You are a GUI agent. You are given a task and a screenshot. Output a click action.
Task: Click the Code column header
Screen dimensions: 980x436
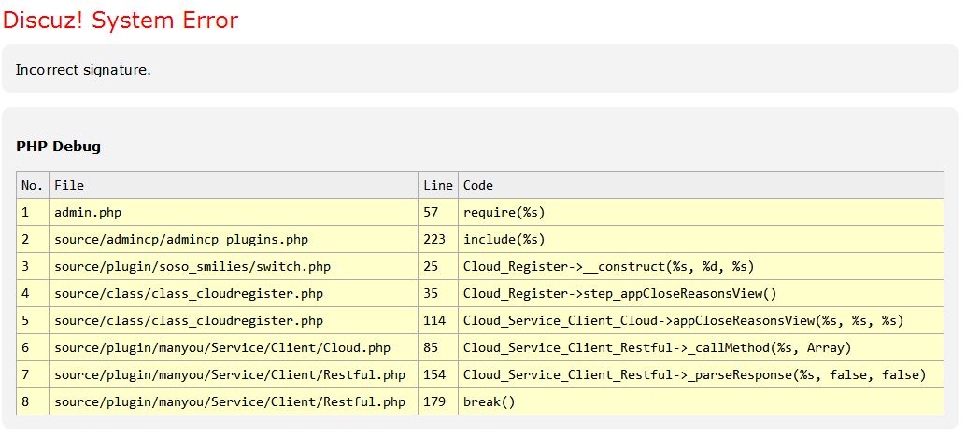pos(701,185)
